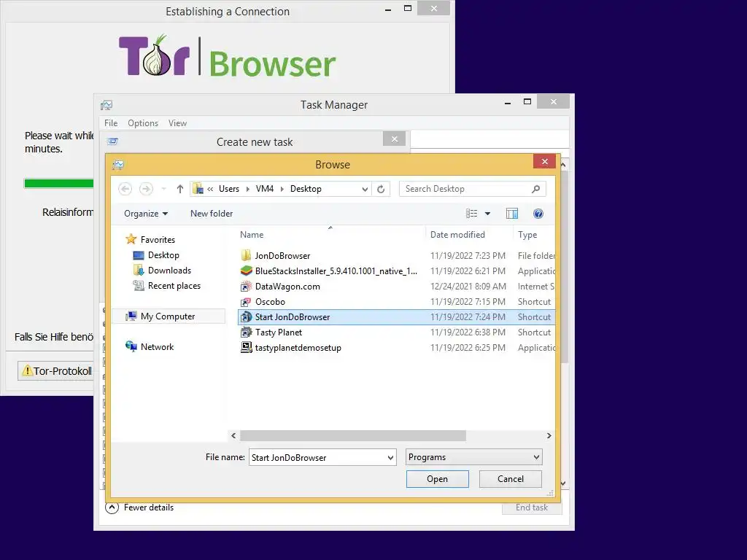Click the horizontal scrollbar left arrow
Viewport: 747px width, 560px height.
click(x=233, y=435)
